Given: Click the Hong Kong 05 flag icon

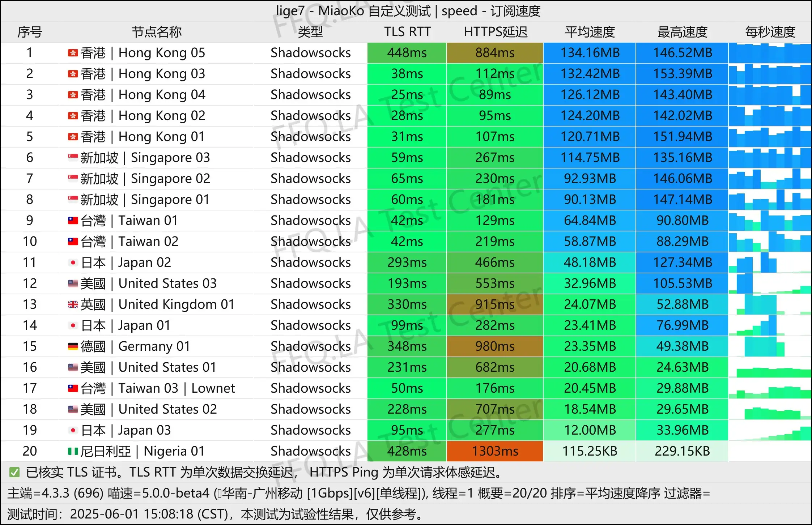Looking at the screenshot, I should pyautogui.click(x=73, y=53).
